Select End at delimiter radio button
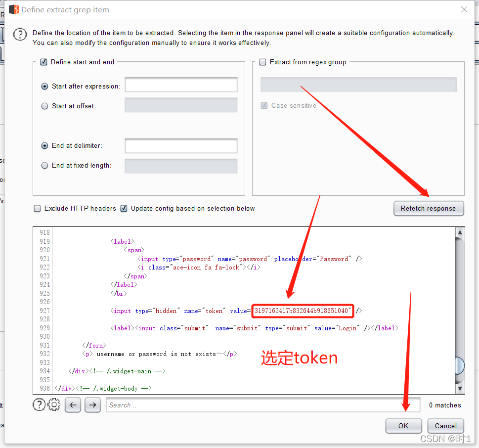479x448 pixels. (x=44, y=146)
